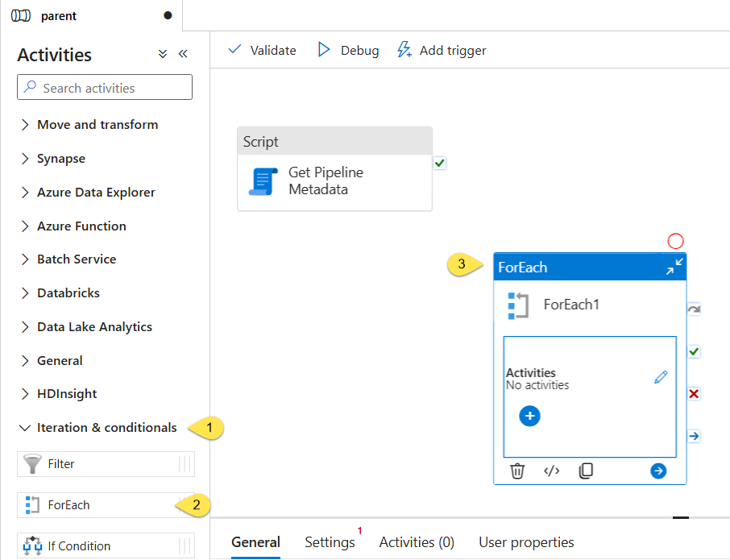Collapse the ForEach container using shrink arrows

click(674, 267)
